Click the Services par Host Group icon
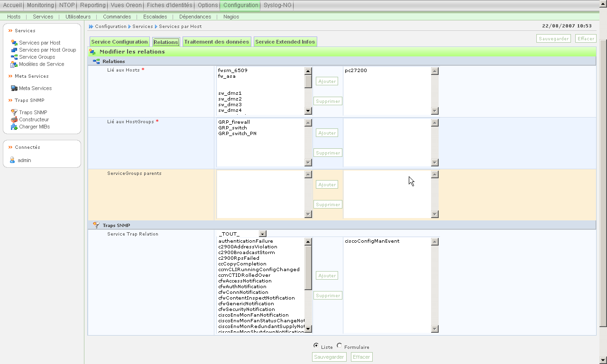Image resolution: width=607 pixels, height=364 pixels. coord(14,50)
